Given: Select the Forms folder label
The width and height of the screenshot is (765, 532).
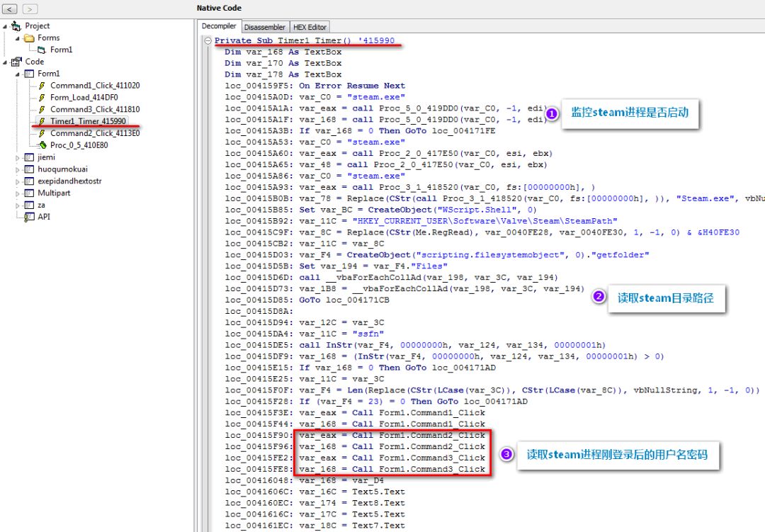Looking at the screenshot, I should point(49,38).
